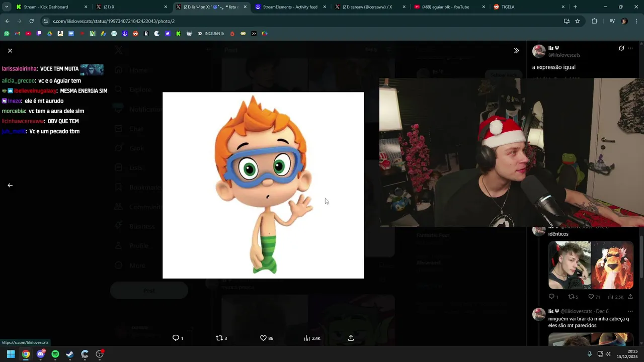644x362 pixels.
Task: Open OBS Studio from the taskbar
Action: pos(100,354)
